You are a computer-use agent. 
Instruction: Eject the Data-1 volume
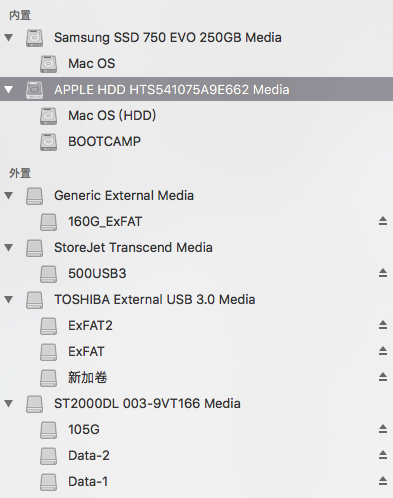tap(383, 481)
